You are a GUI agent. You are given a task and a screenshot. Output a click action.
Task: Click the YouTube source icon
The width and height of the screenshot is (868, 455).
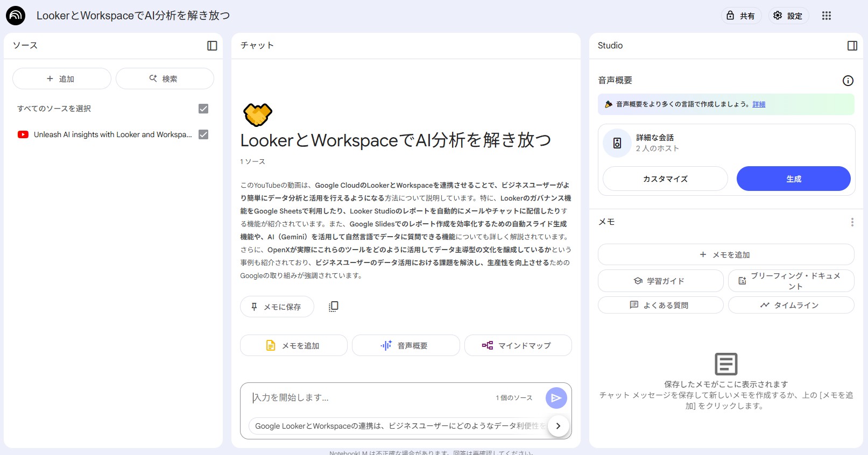23,134
